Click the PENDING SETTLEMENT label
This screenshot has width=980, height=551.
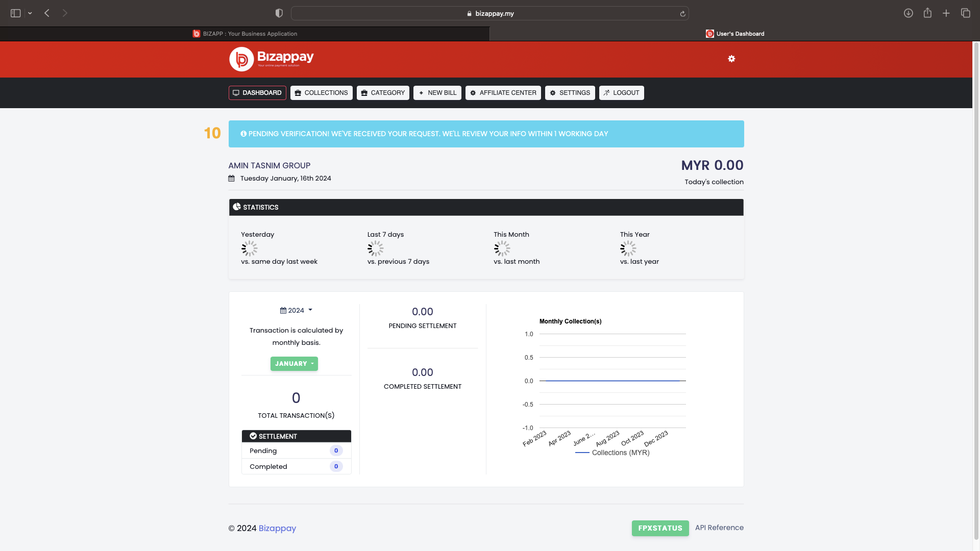click(x=423, y=326)
